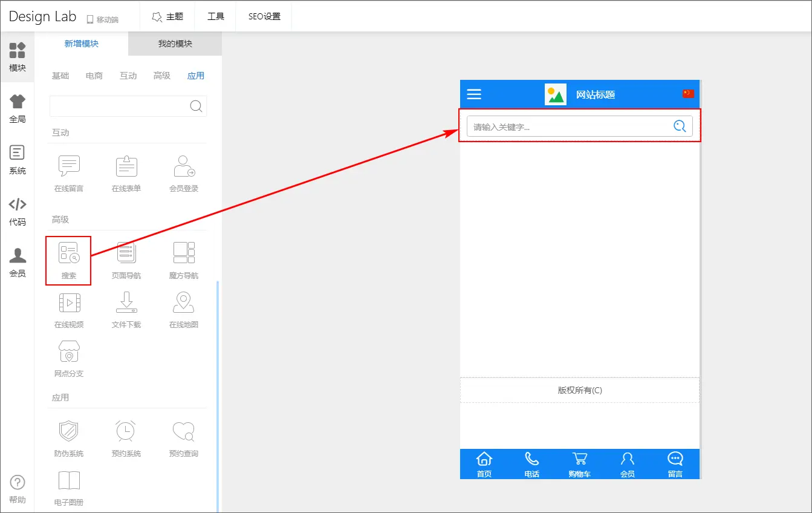Open 全局 global settings in sidebar

tap(18, 109)
